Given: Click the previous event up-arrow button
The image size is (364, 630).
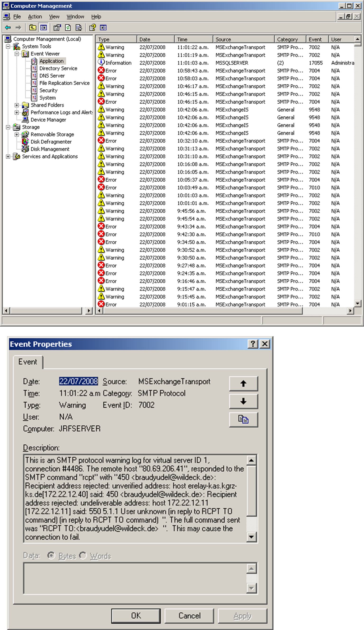Looking at the screenshot, I should 243,383.
